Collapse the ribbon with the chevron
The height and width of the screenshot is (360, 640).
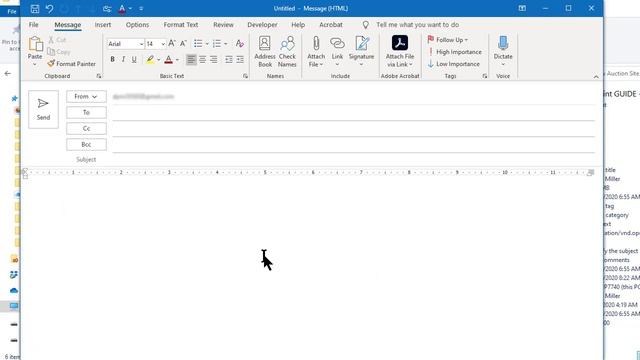coord(596,76)
